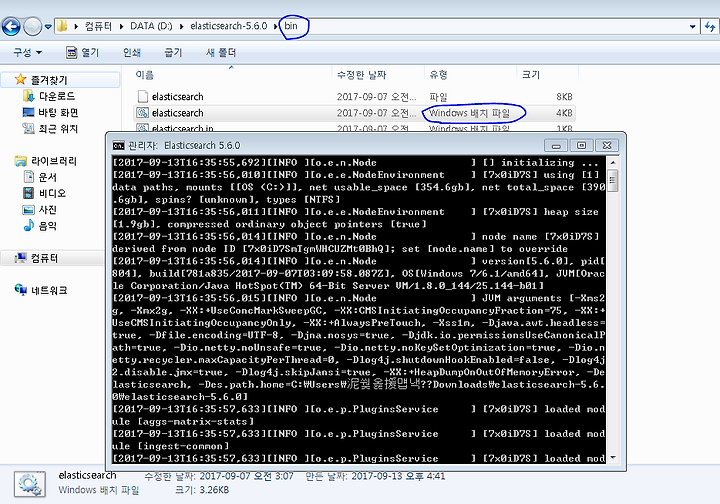Open the address bar history dropdown
This screenshot has width=720, height=504.
pos(692,27)
